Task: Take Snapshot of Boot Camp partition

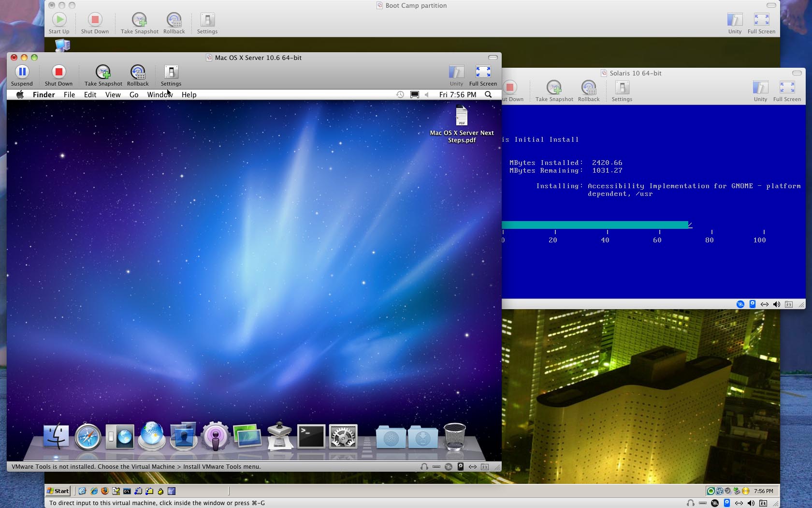Action: tap(139, 24)
